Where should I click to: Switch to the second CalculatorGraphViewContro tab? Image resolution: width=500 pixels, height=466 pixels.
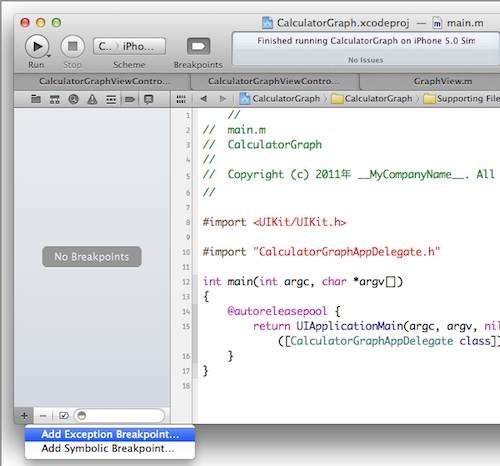(275, 81)
